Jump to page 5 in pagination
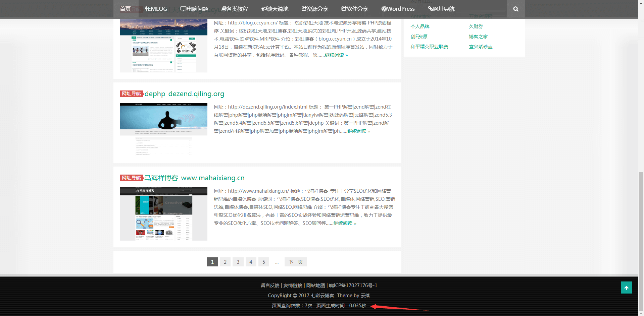Viewport: 644px width, 316px height. pyautogui.click(x=264, y=262)
